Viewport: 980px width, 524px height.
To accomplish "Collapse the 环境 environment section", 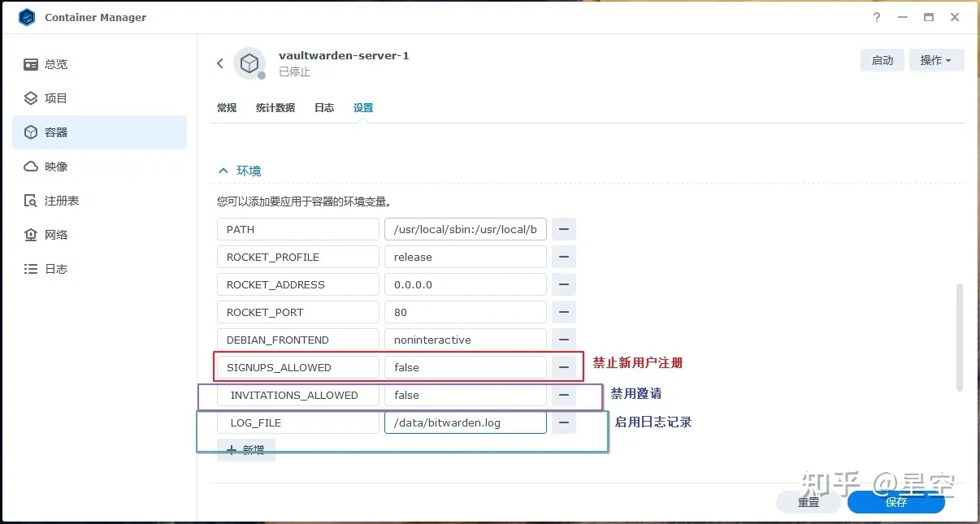I will [x=223, y=171].
